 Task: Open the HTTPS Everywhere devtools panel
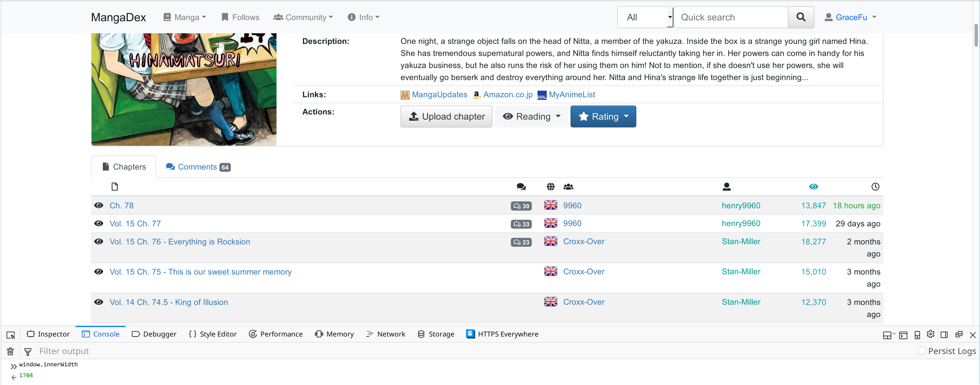(502, 334)
